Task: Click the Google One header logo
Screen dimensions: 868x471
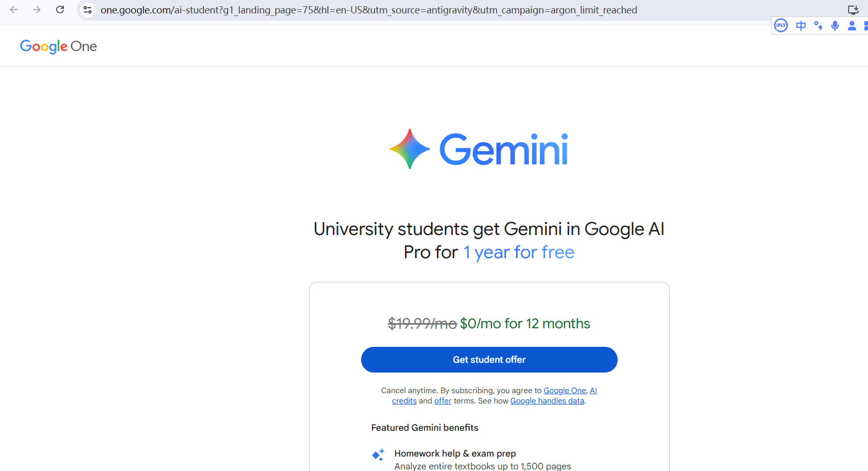Action: 58,46
